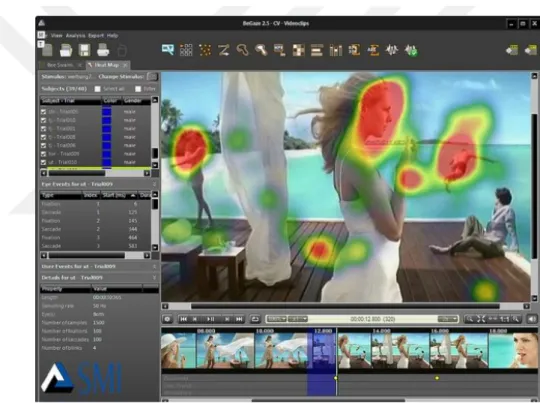Open the folder icon in the toolbar

pyautogui.click(x=66, y=50)
